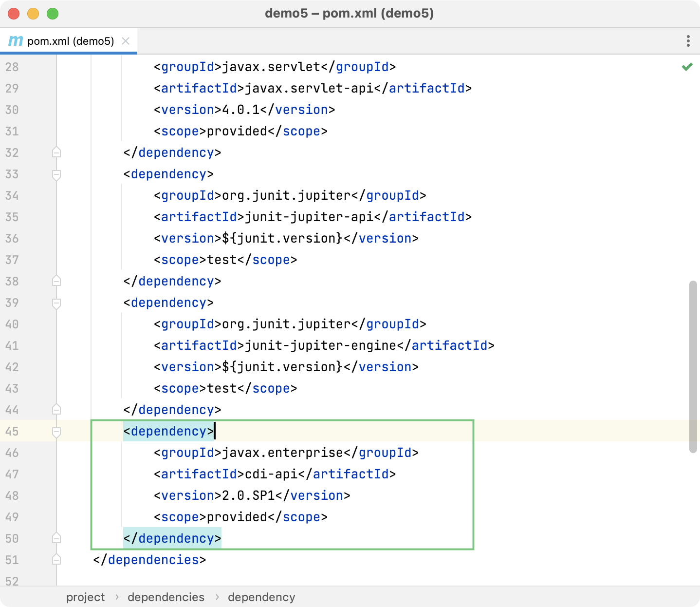This screenshot has height=607, width=700.
Task: Close the pom.xml (demo5) tab
Action: 126,41
